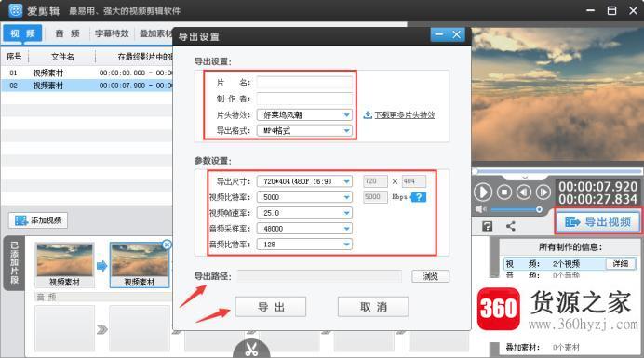Click the 添加视频 button
The image size is (644, 358).
click(38, 220)
